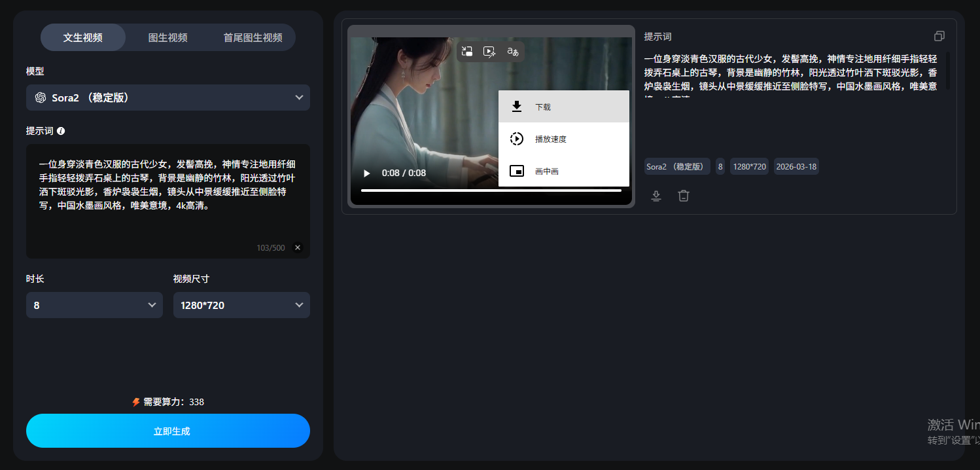Copy the prompt using the copy icon
Image resolution: width=980 pixels, height=470 pixels.
[x=939, y=36]
